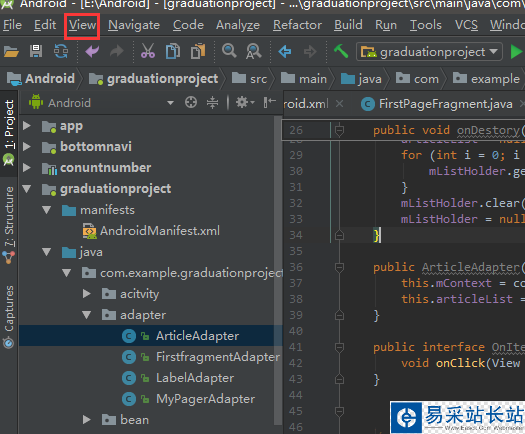
Task: Click the scroll-from-source target icon
Action: click(x=191, y=102)
